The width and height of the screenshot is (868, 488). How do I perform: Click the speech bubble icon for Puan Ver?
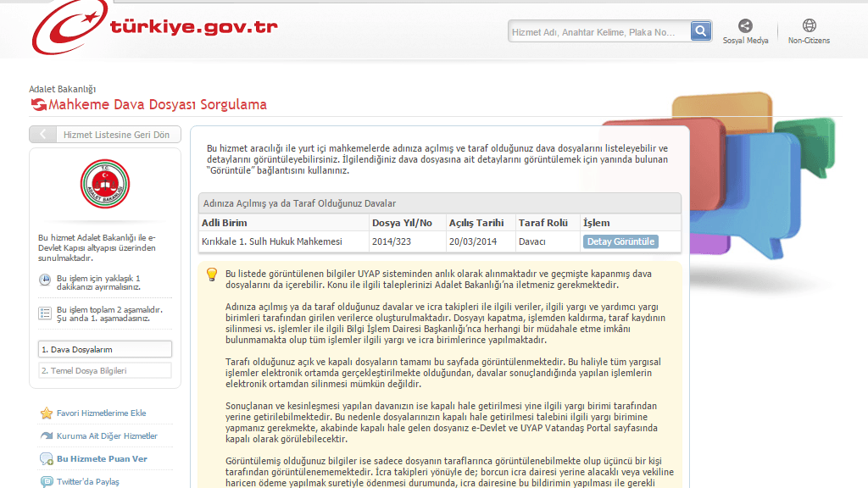(x=47, y=458)
